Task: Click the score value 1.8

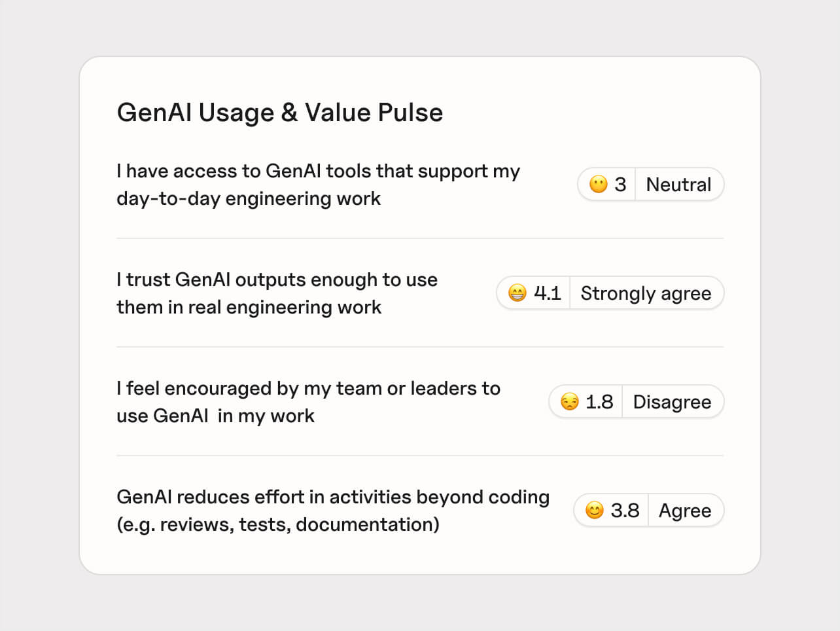Action: pyautogui.click(x=599, y=402)
